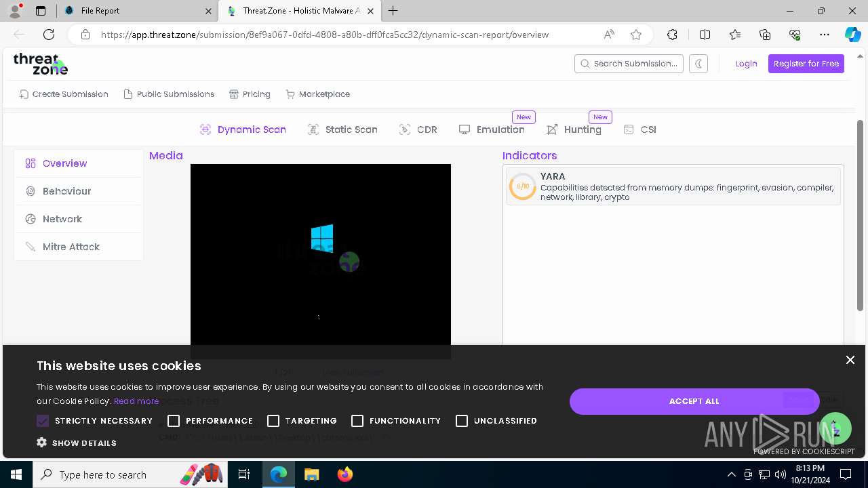Open Windows notification center

pyautogui.click(x=846, y=474)
